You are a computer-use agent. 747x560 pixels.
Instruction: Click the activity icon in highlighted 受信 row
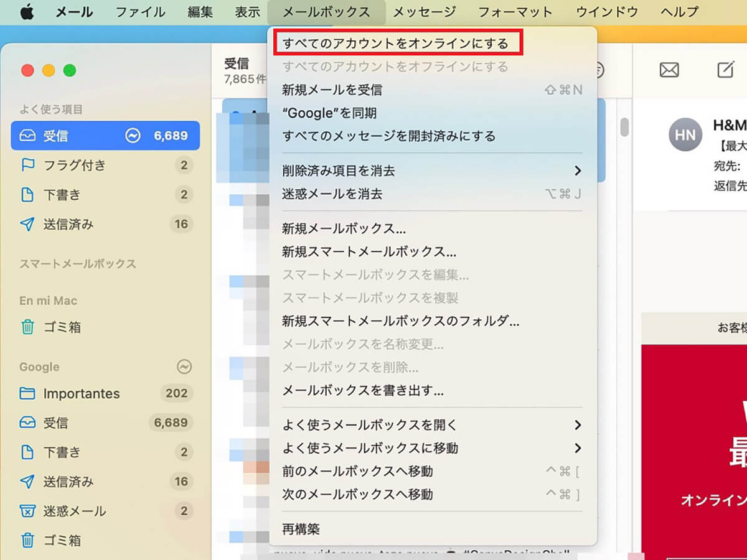[x=132, y=136]
